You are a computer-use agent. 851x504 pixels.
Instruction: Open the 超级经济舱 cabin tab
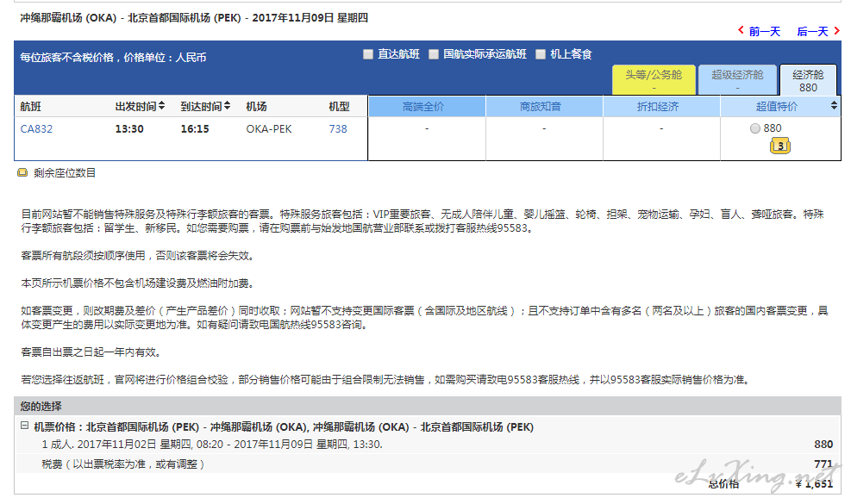[737, 80]
